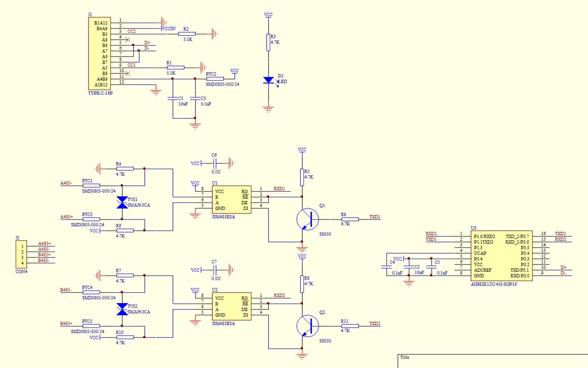
Task: Click the J2 CON4 connector body
Action: point(21,254)
